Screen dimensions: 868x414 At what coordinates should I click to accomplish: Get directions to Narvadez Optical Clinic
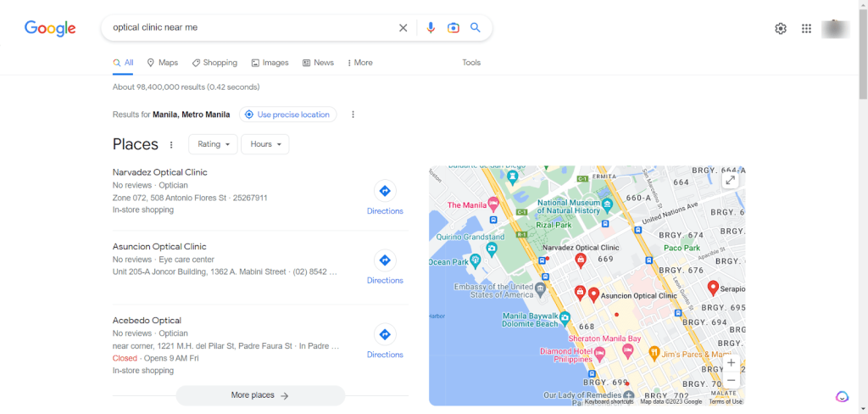coord(385,198)
